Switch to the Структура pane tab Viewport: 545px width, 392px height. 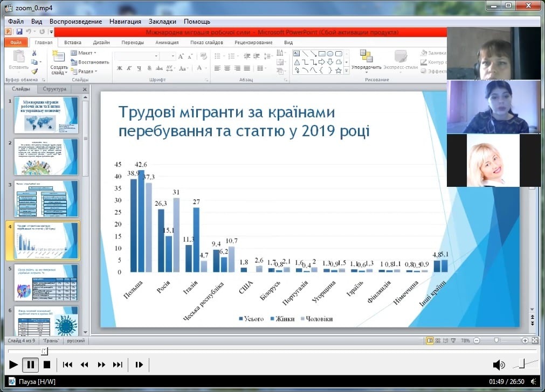[54, 89]
